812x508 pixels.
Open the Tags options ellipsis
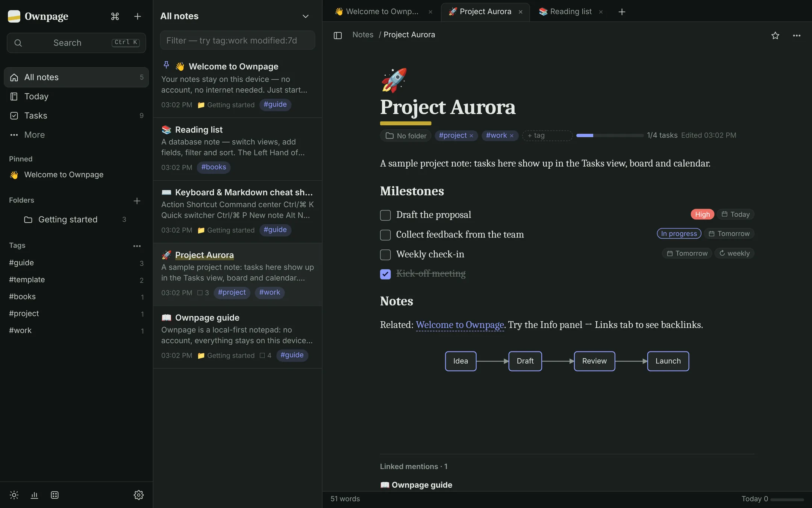pos(137,246)
